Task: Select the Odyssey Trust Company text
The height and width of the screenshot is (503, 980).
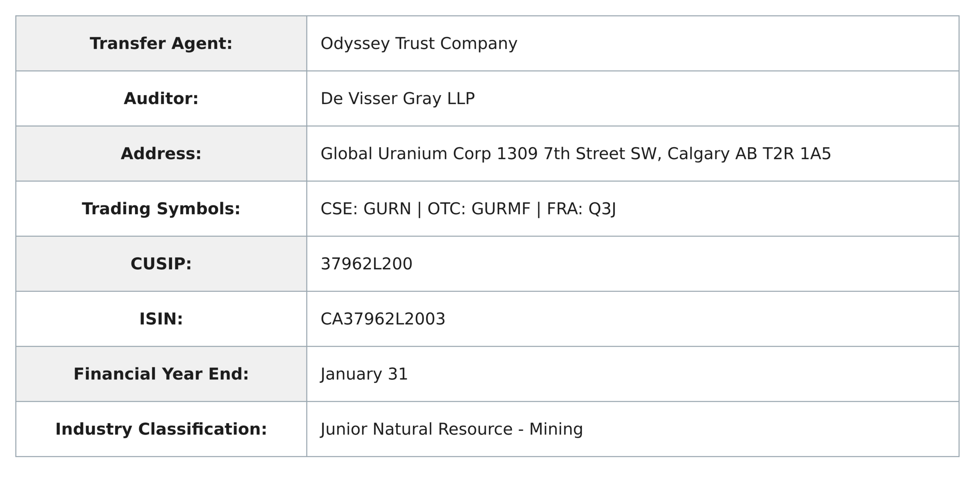Action: point(419,44)
